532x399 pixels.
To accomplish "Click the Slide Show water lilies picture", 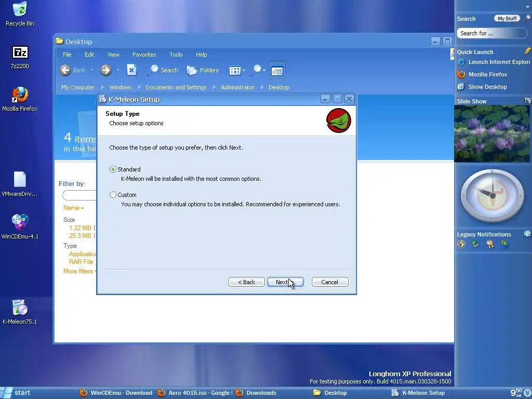I will point(492,134).
